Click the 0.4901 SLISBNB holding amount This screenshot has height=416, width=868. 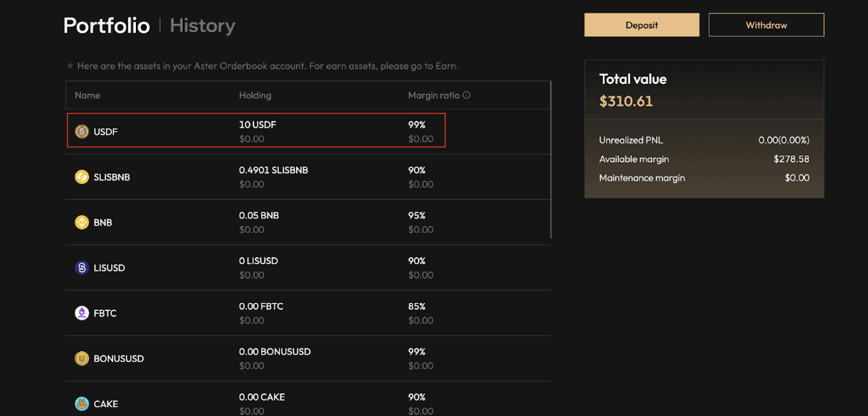click(x=273, y=170)
